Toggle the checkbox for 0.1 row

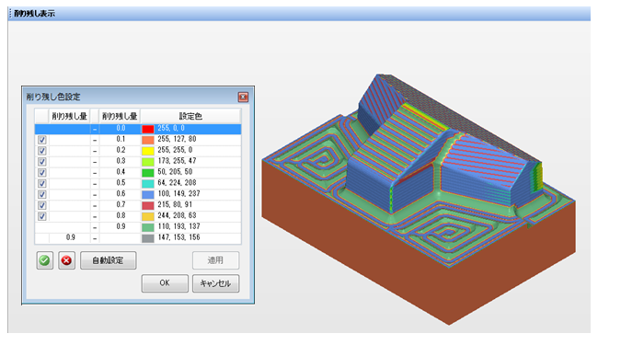click(42, 140)
